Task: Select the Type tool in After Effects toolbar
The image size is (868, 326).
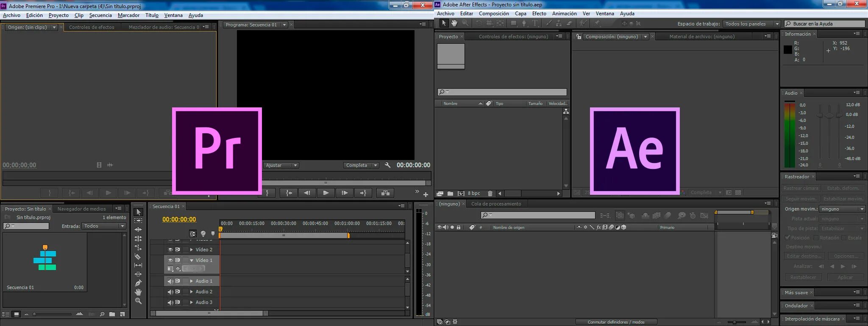Action: click(x=535, y=23)
